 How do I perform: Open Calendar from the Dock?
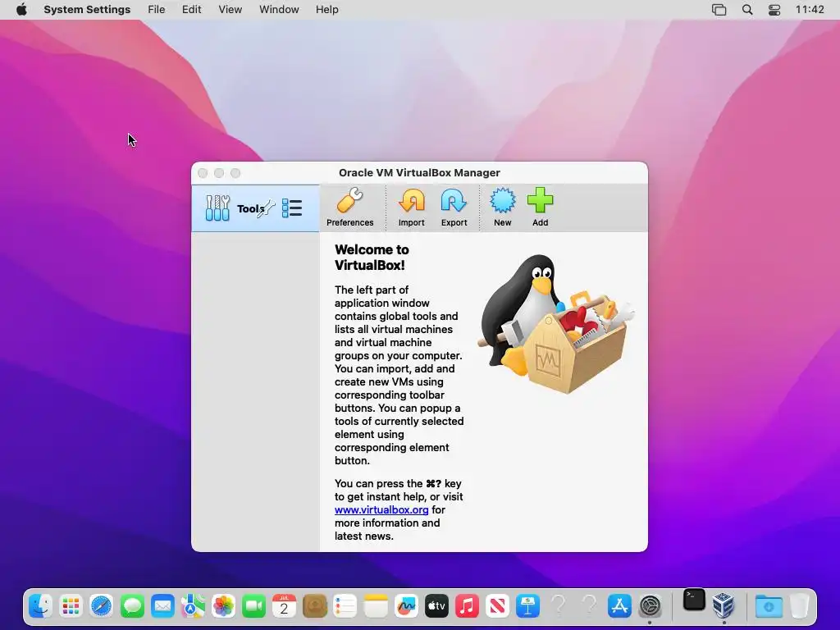point(285,606)
